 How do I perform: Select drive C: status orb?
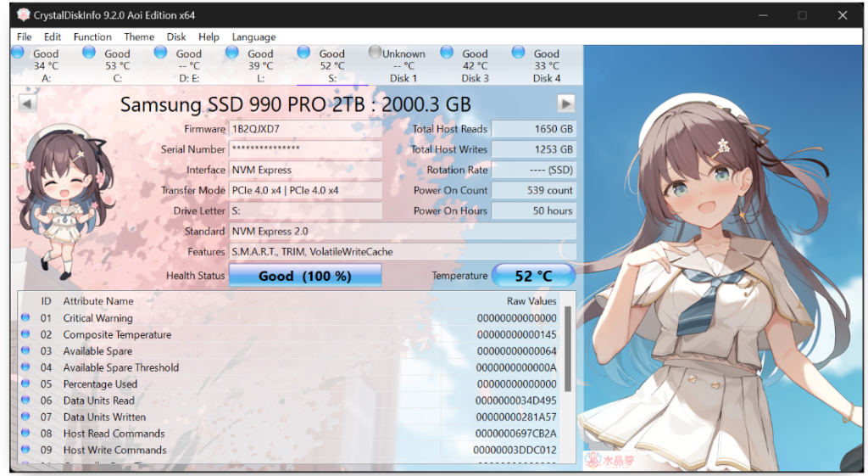coord(88,52)
